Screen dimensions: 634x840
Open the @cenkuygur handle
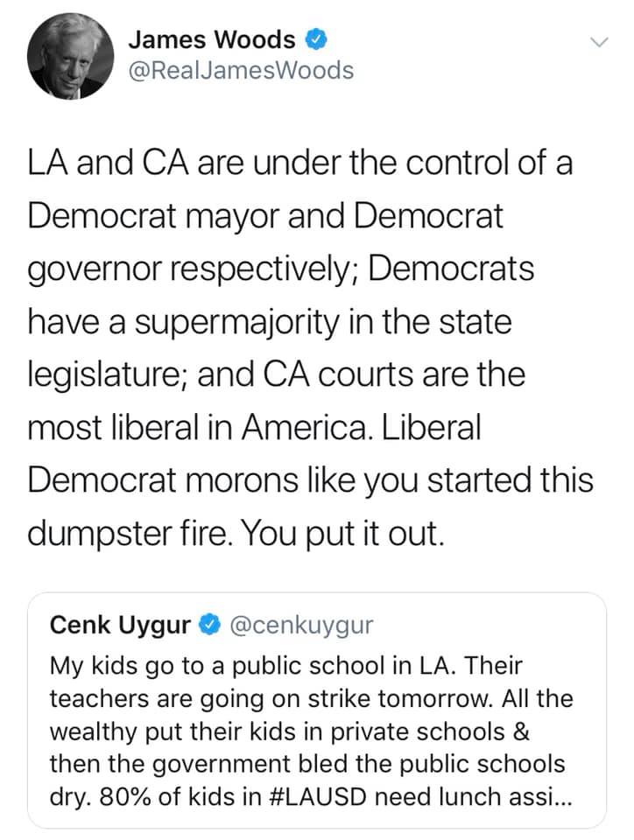(x=300, y=625)
